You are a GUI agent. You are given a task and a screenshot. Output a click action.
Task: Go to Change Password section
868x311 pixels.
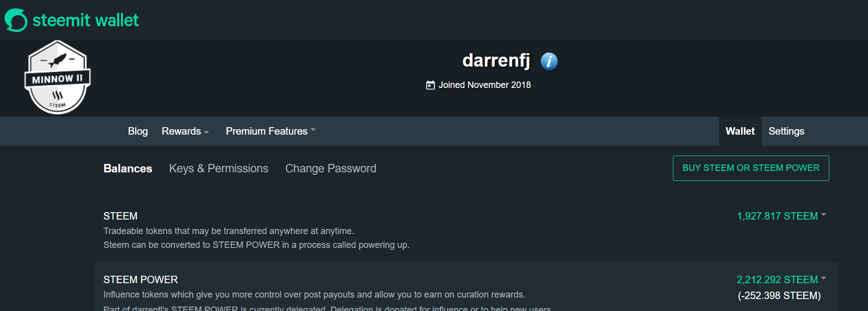tap(331, 168)
